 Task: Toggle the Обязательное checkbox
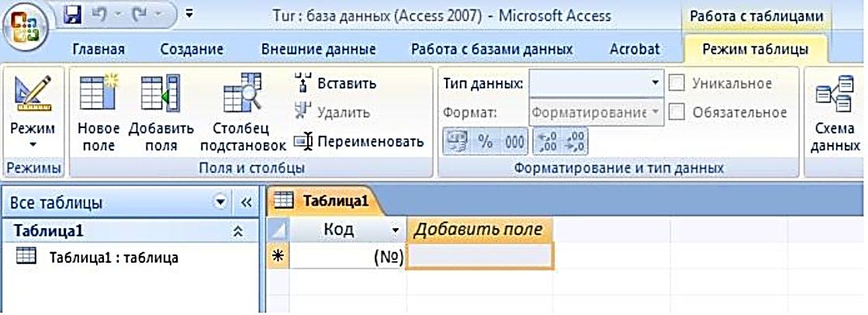[x=676, y=112]
